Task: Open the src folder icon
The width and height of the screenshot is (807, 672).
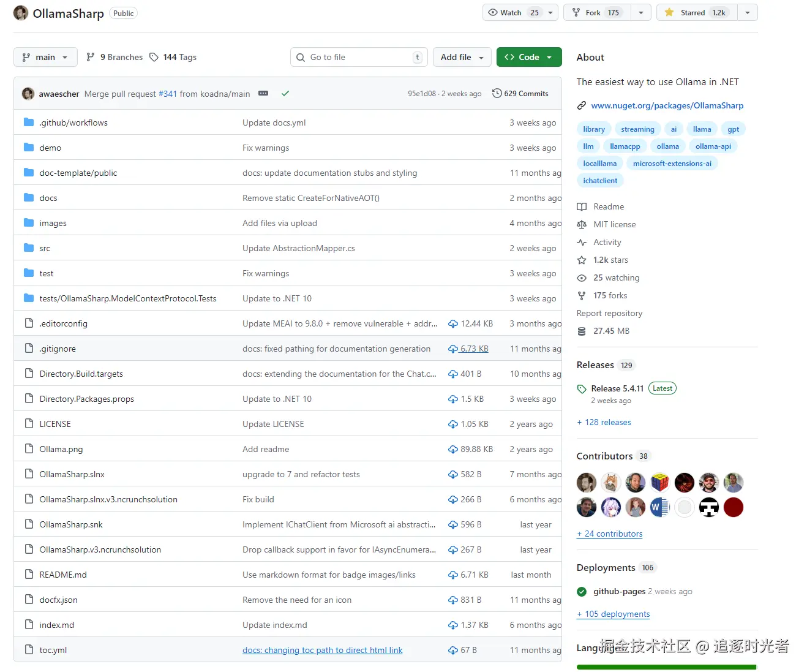Action: 29,248
